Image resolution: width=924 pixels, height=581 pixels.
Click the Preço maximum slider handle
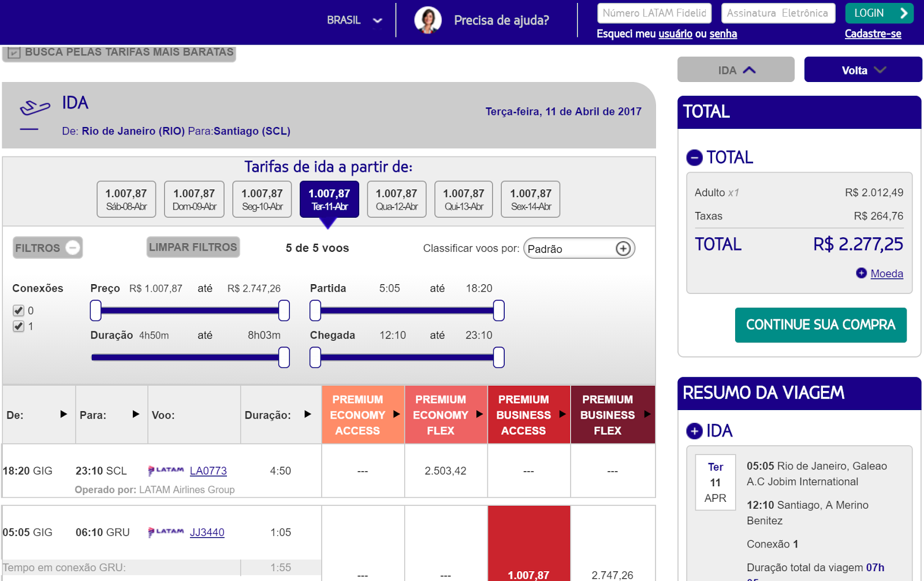click(x=284, y=311)
